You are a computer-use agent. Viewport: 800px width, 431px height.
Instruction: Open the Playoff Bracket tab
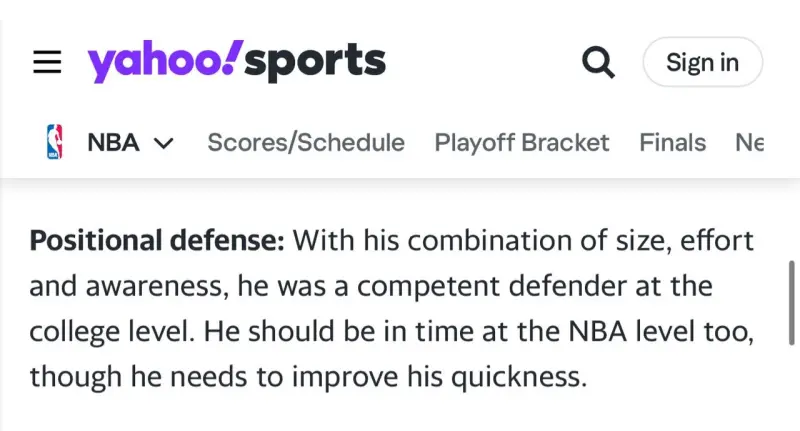522,142
